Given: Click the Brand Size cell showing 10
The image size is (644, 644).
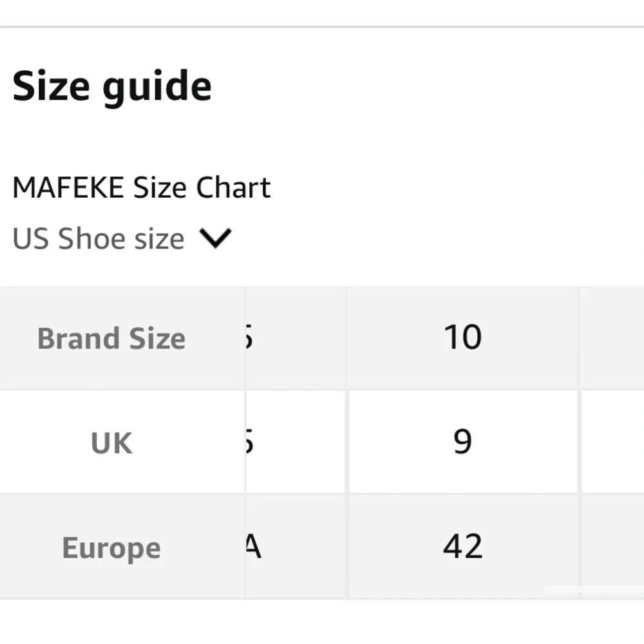Looking at the screenshot, I should pyautogui.click(x=463, y=337).
